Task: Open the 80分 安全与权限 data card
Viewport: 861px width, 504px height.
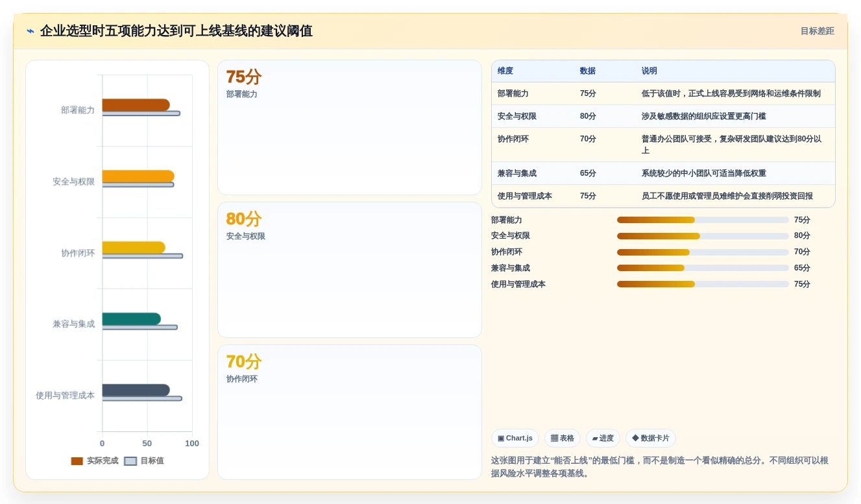Action: 350,270
